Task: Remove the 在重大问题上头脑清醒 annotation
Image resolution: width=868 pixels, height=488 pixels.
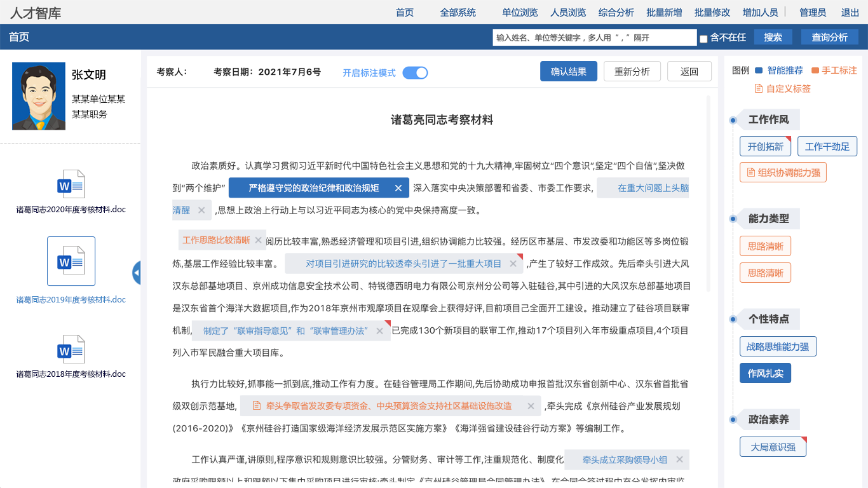Action: (201, 210)
